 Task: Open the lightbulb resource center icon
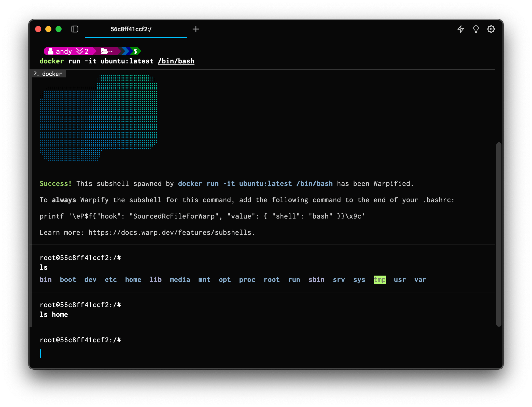point(476,29)
